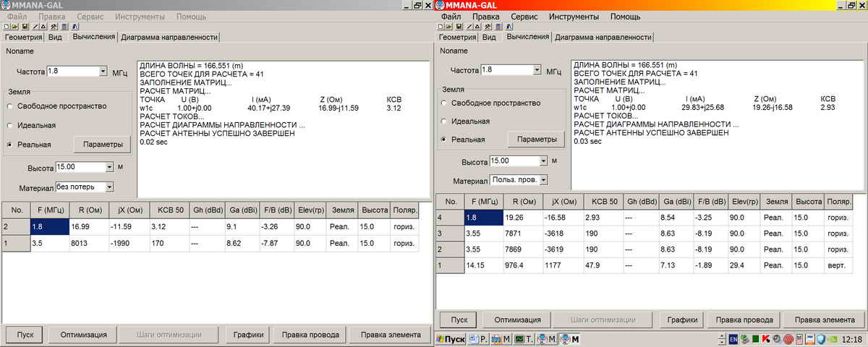Click triangle icon in left window toolbar
Screen dimensions: 868x347
(43, 26)
